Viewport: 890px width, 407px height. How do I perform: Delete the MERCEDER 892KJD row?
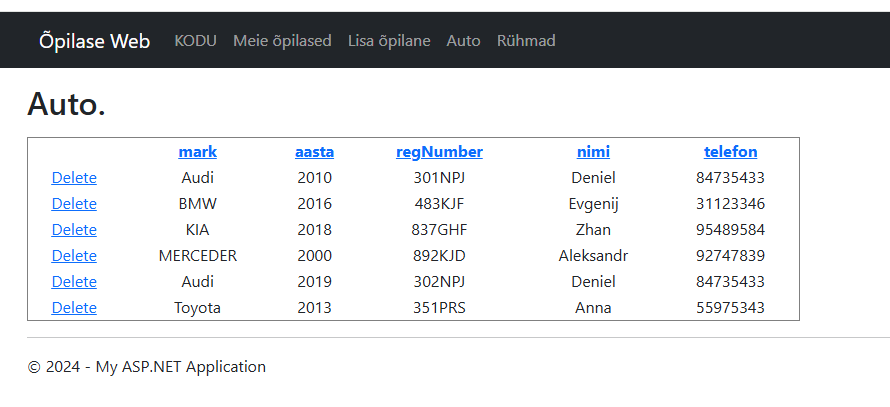coord(74,256)
